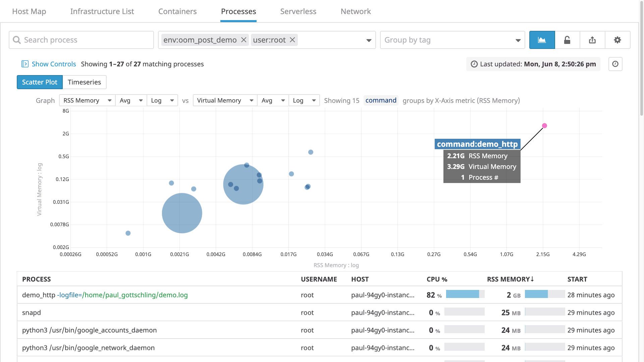
Task: Remove the env:oom_post_demo filter
Action: 244,40
